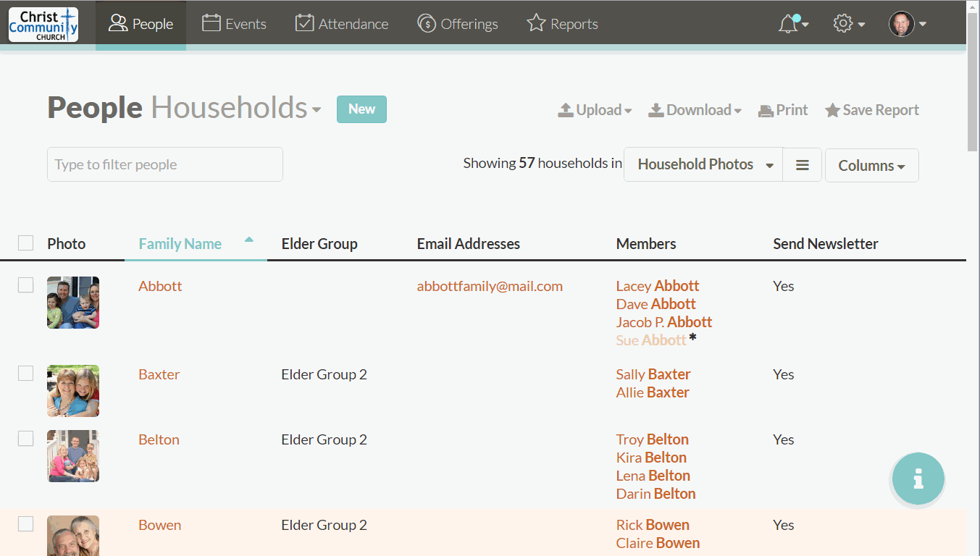Create a New household

[361, 109]
